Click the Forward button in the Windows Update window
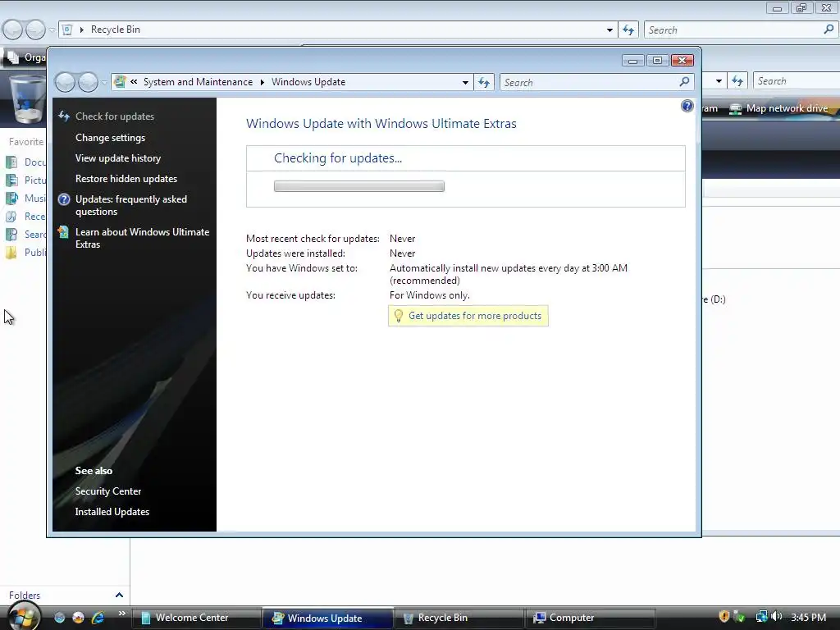Viewport: 840px width, 630px height. pyautogui.click(x=88, y=82)
